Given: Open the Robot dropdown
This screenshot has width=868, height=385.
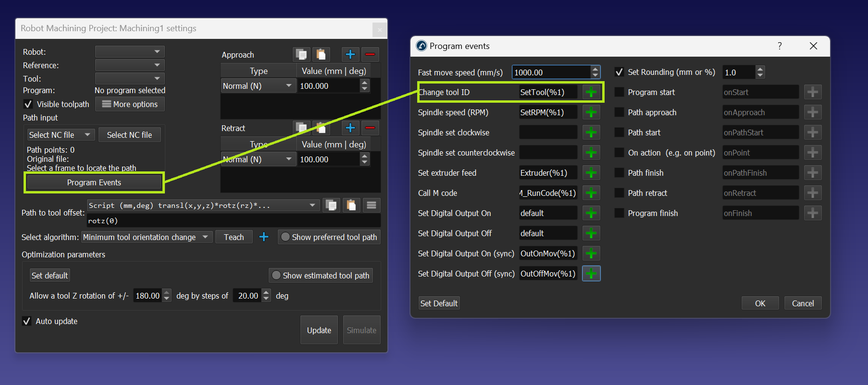Looking at the screenshot, I should (x=130, y=51).
